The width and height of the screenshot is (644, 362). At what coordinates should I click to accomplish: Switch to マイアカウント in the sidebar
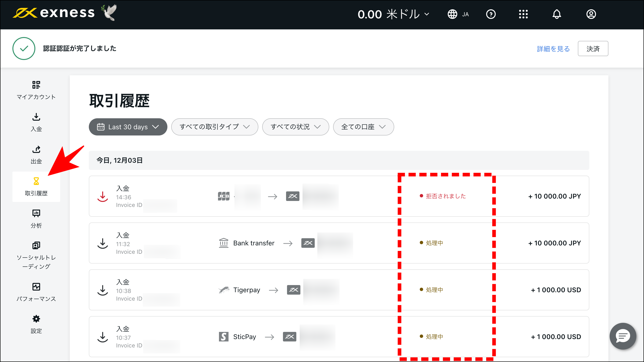pyautogui.click(x=36, y=90)
